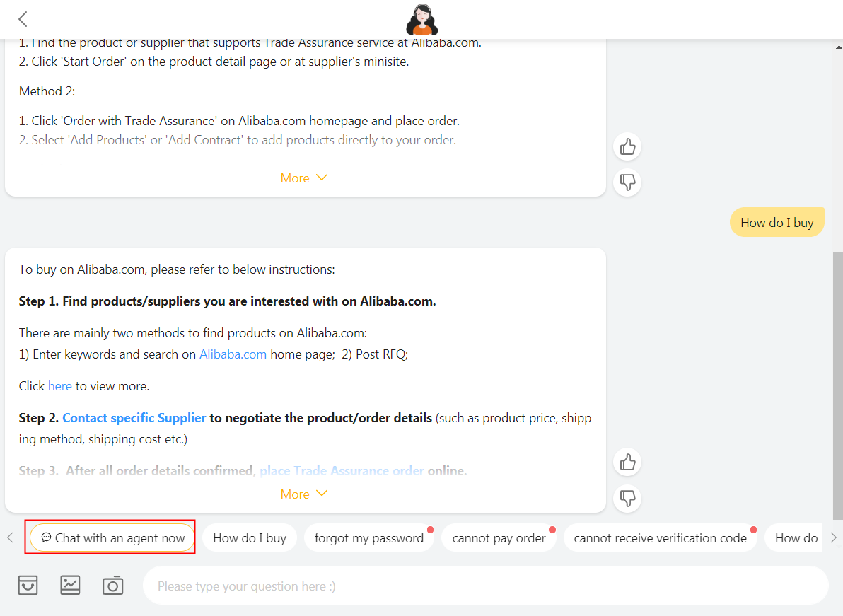Viewport: 843px width, 616px height.
Task: Open the camera screenshot icon
Action: pyautogui.click(x=113, y=585)
